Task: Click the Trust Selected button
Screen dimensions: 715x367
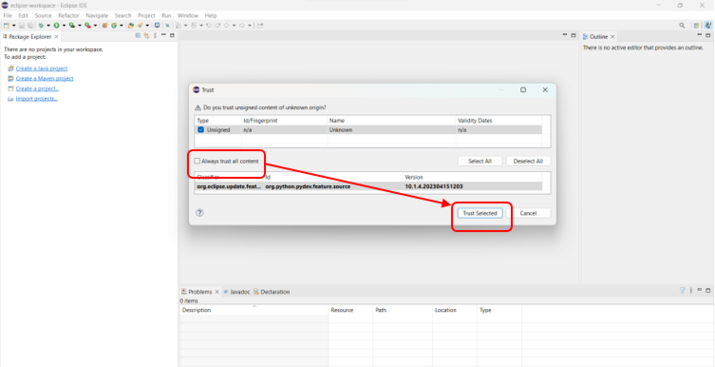Action: tap(480, 213)
